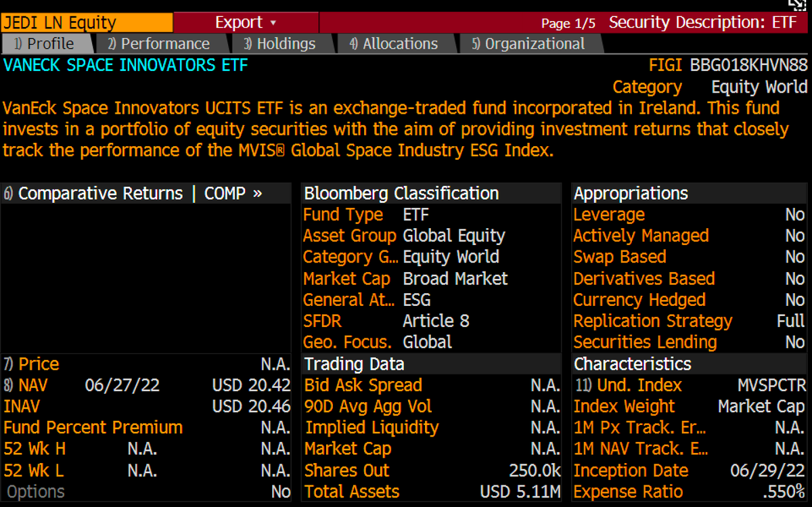Click the Bid Ask Spread row

[431, 386]
